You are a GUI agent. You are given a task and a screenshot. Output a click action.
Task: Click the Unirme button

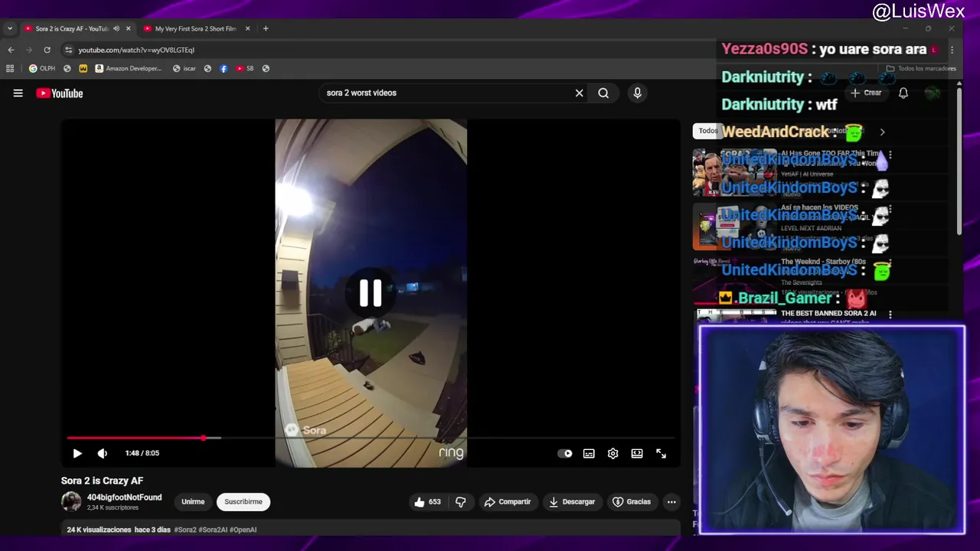click(x=193, y=502)
